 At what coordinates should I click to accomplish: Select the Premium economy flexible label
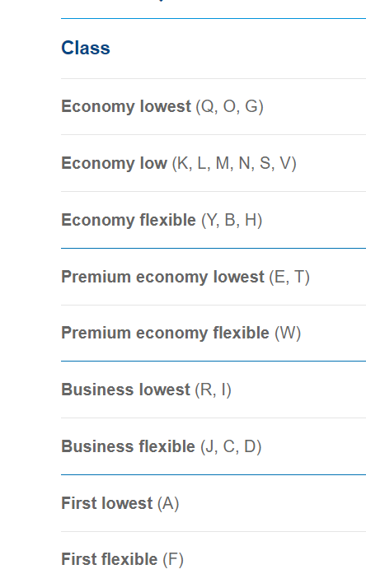tap(165, 334)
